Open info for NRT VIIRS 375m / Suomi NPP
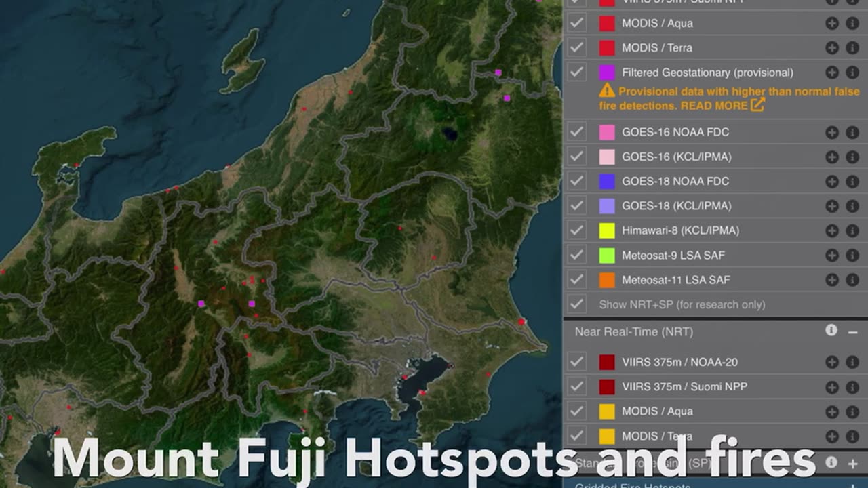The height and width of the screenshot is (488, 868). coord(852,387)
